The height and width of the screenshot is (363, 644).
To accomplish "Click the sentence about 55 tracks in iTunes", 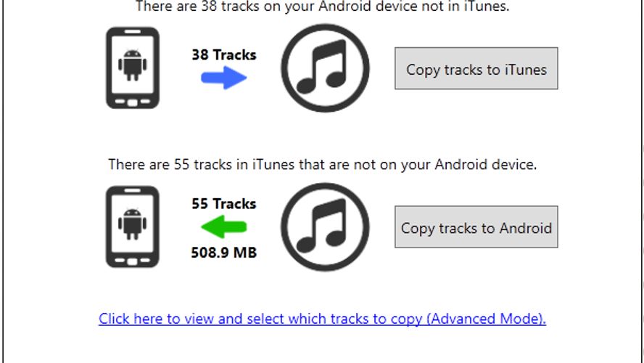I will tap(323, 165).
